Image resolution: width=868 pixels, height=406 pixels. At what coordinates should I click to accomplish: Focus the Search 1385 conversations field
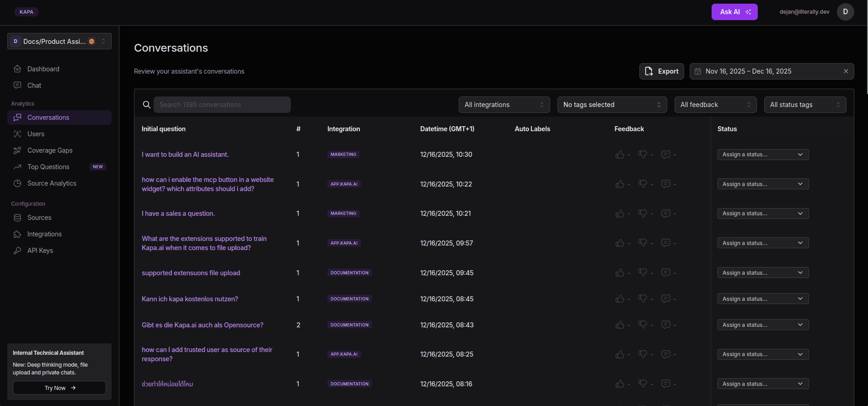click(x=222, y=105)
